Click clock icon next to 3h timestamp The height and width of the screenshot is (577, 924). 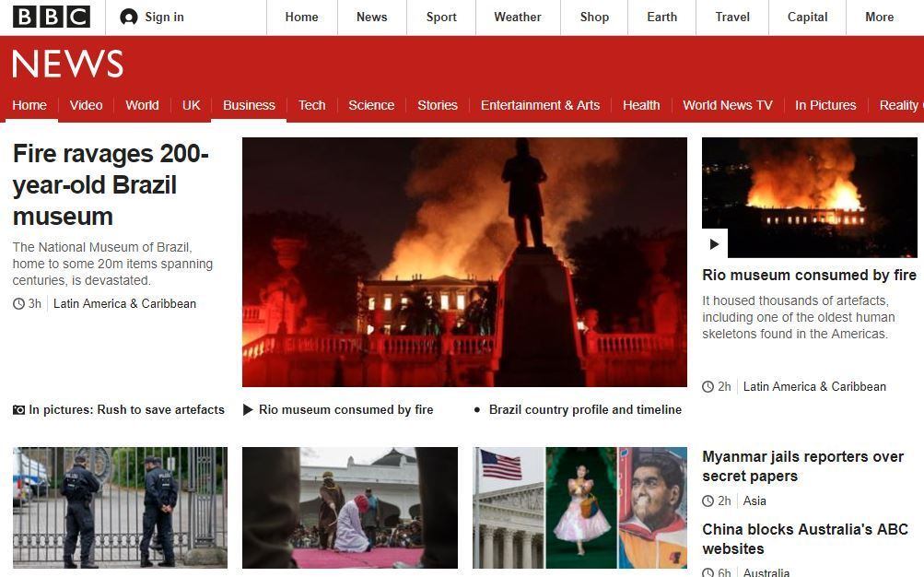coord(18,304)
